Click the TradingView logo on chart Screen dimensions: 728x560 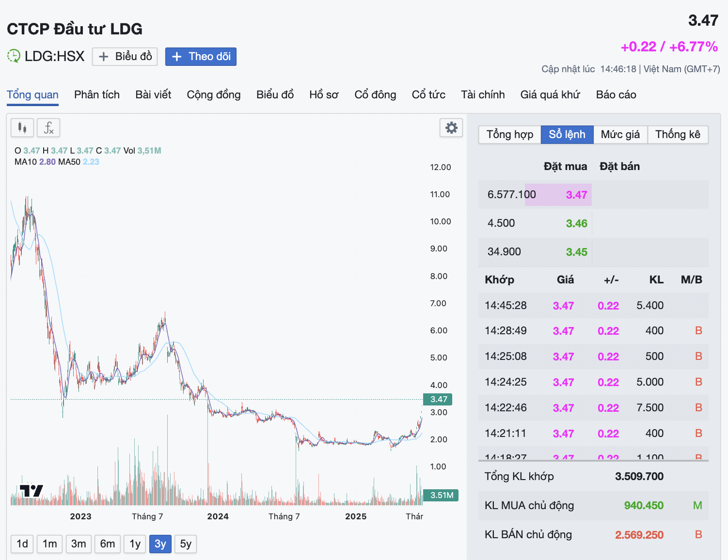[32, 491]
